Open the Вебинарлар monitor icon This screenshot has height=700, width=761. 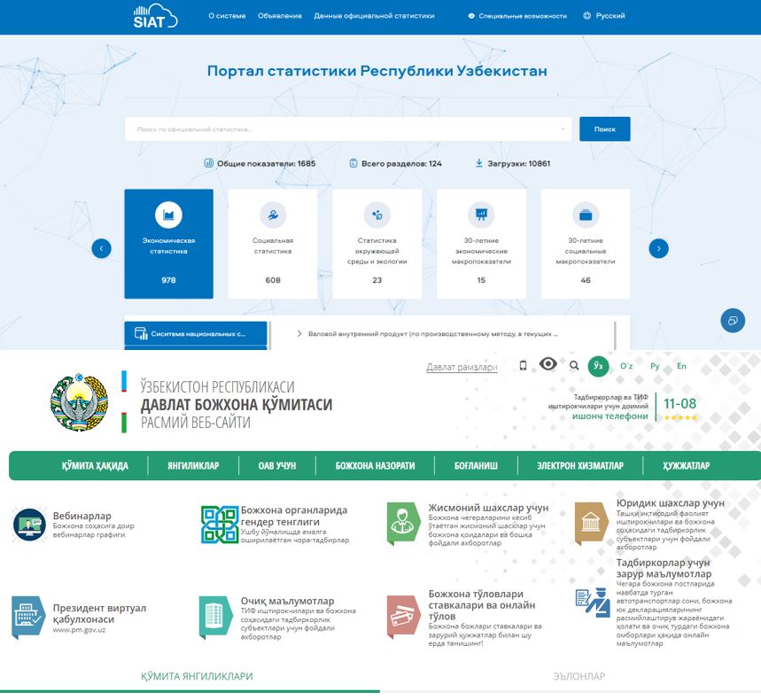(x=29, y=525)
